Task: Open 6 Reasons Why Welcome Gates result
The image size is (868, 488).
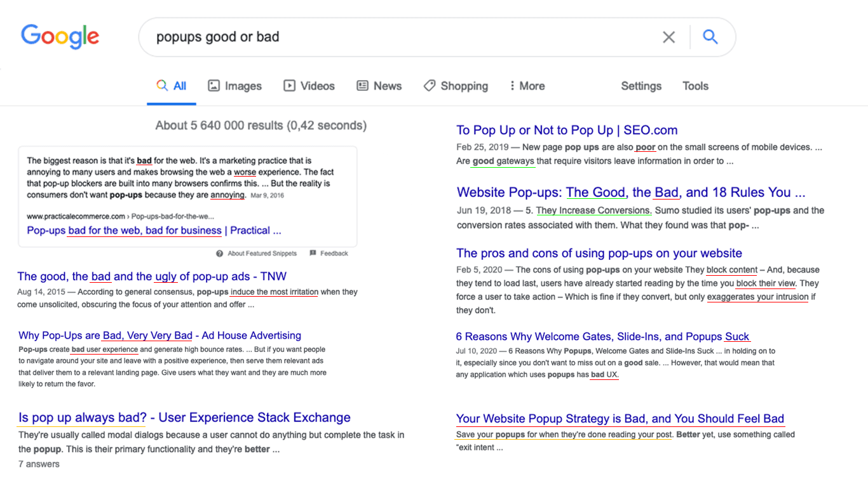Action: point(603,337)
